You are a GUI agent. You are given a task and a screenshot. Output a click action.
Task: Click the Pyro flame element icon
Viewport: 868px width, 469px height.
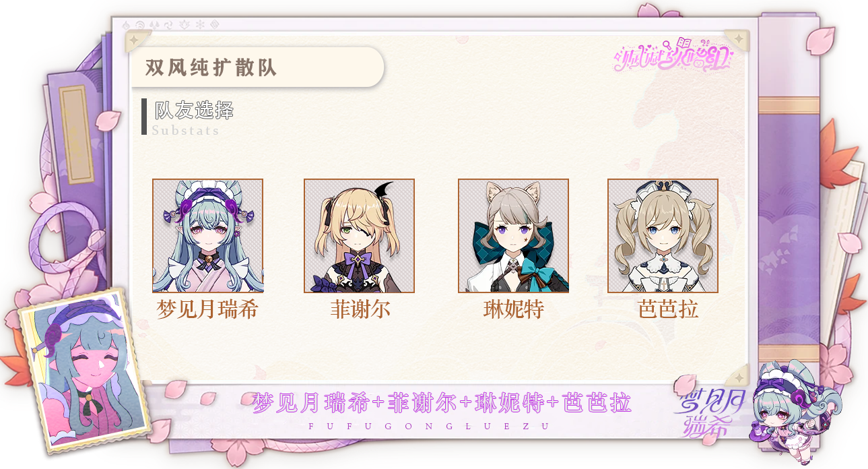[x=126, y=25]
